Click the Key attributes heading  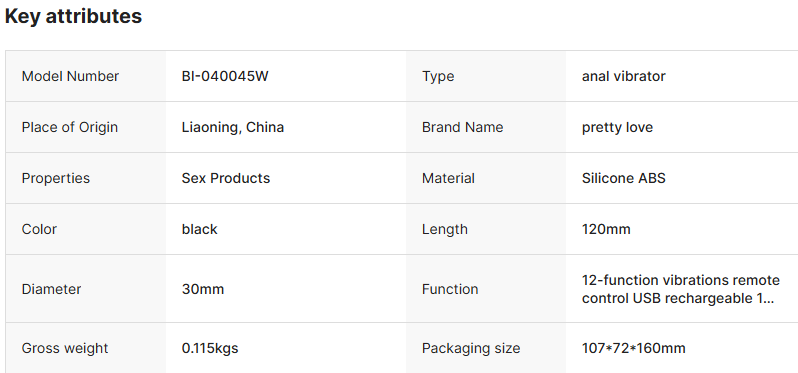(x=73, y=16)
